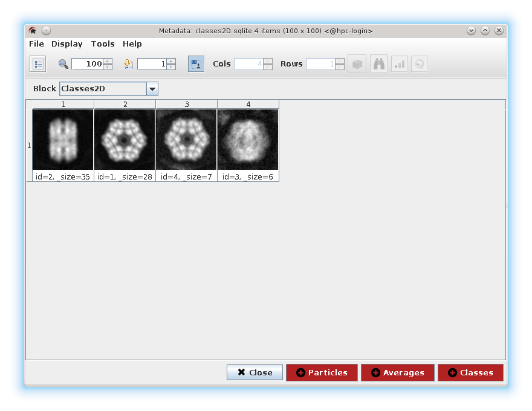Click the 3D volume cube icon
This screenshot has width=532, height=411.
coord(357,63)
